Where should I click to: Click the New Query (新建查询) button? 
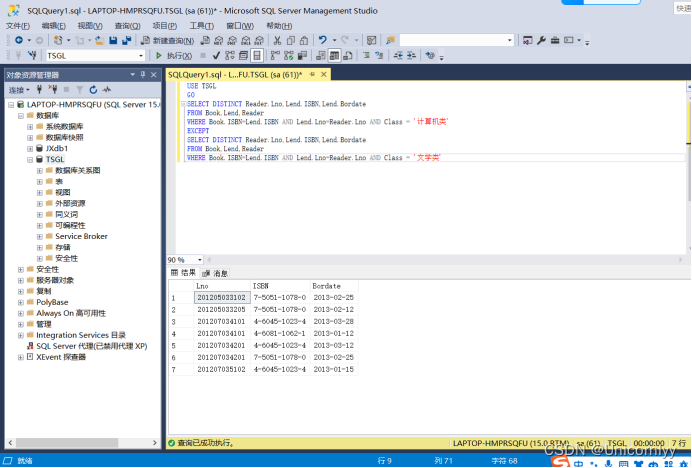coord(167,41)
